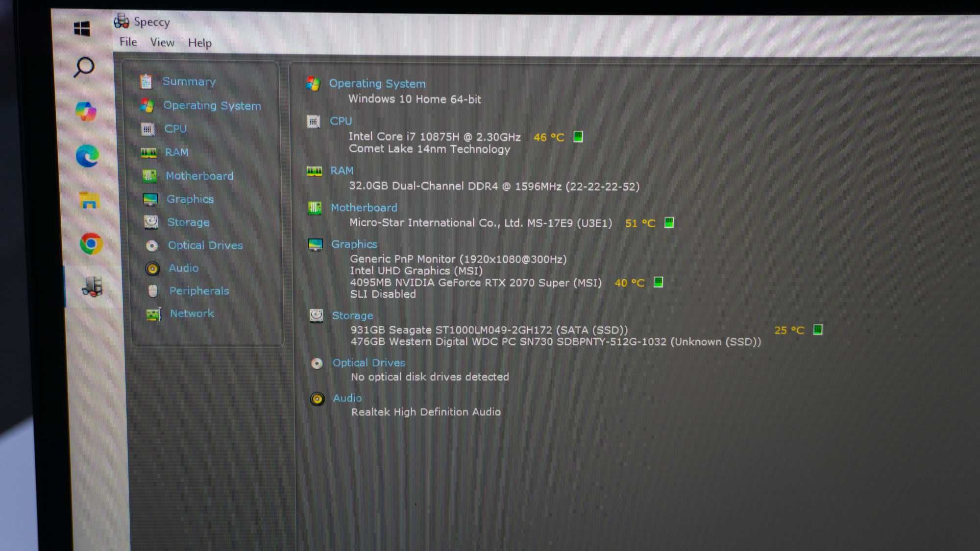Image resolution: width=980 pixels, height=551 pixels.
Task: Click the Seagate drive temperature indicator
Action: 817,330
